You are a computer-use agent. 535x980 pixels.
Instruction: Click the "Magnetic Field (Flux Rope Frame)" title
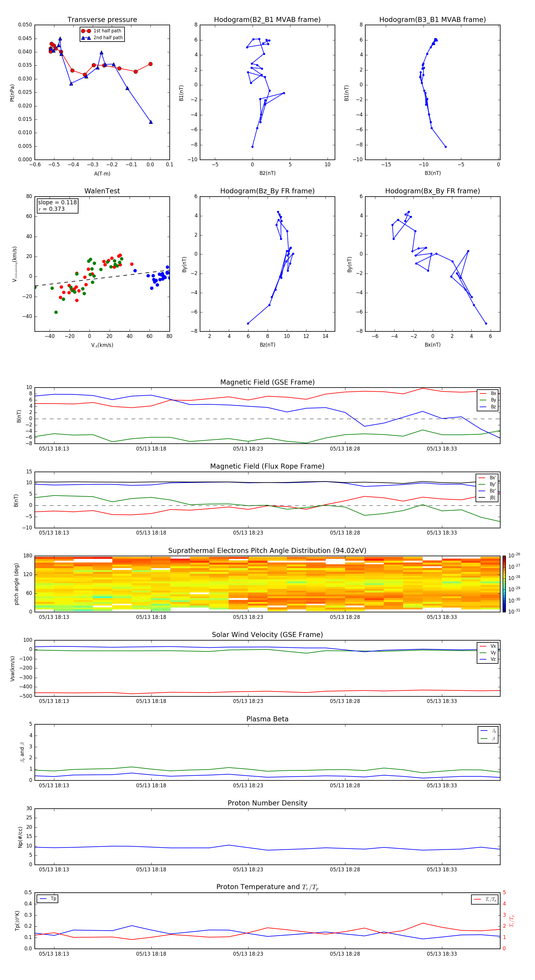pyautogui.click(x=267, y=467)
